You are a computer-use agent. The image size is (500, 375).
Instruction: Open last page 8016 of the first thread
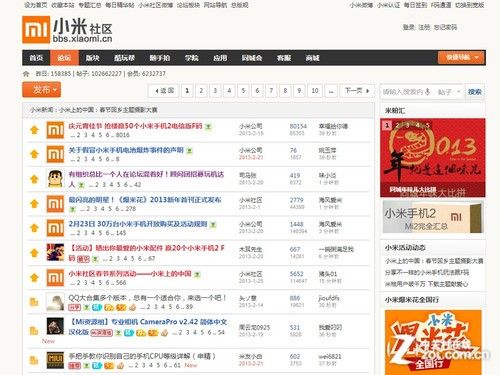pyautogui.click(x=122, y=135)
